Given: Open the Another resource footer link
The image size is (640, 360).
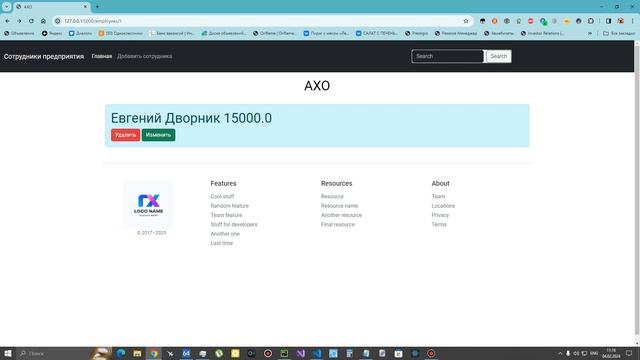Looking at the screenshot, I should pyautogui.click(x=341, y=215).
